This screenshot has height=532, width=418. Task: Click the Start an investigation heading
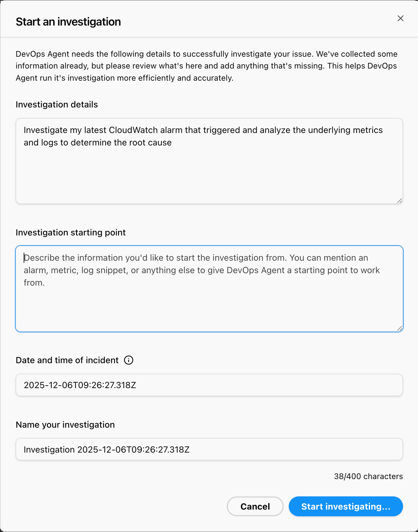[x=68, y=22]
